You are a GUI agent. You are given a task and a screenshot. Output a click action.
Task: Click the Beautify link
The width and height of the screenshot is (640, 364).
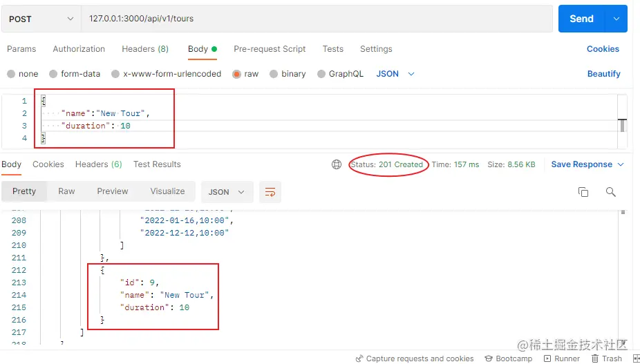coord(603,74)
